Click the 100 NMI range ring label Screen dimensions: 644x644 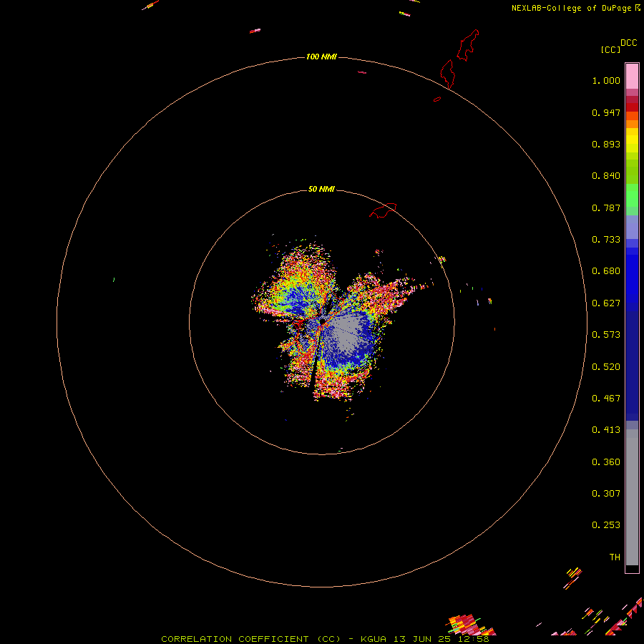[x=321, y=57]
